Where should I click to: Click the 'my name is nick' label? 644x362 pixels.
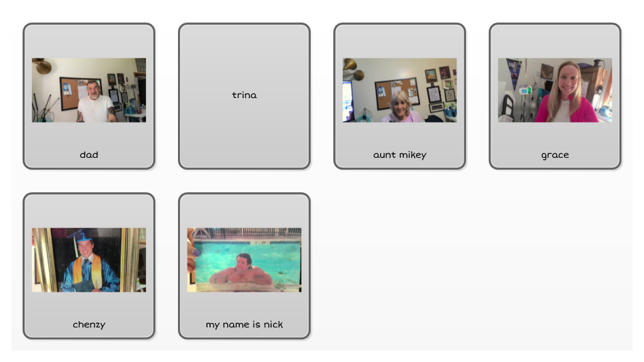(x=244, y=325)
